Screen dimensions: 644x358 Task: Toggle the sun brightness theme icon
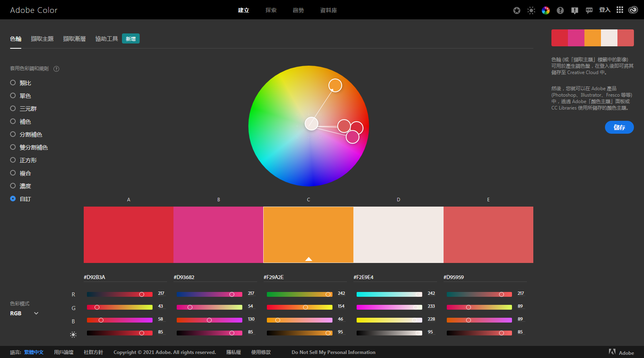(531, 10)
